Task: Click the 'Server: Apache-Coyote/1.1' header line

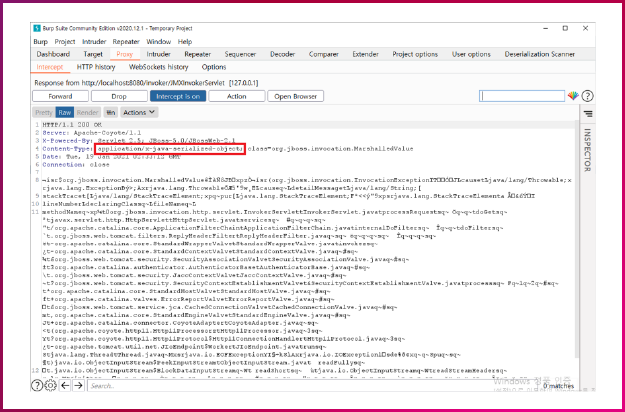Action: pyautogui.click(x=92, y=133)
